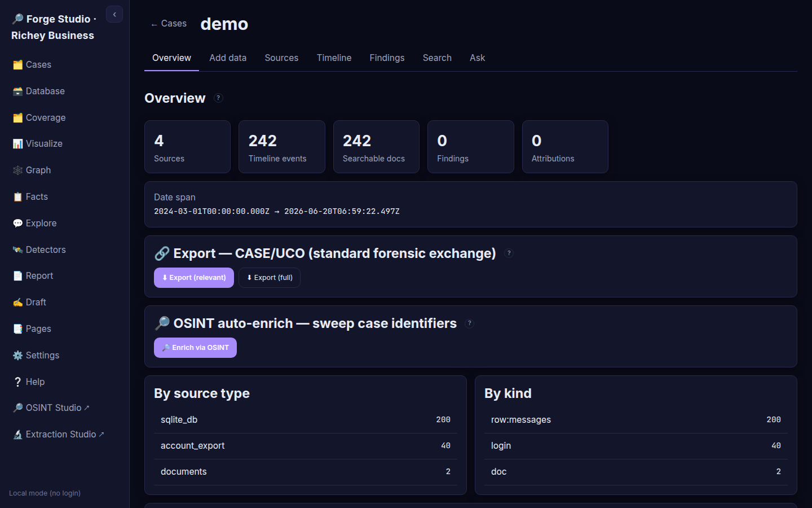The height and width of the screenshot is (508, 812).
Task: Click the Export (full) button
Action: [x=270, y=278]
